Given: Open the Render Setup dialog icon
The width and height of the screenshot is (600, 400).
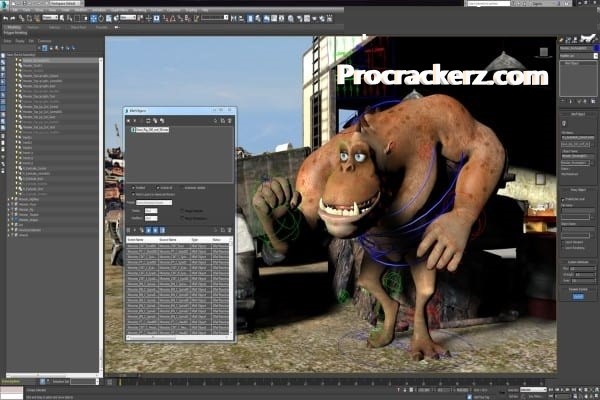Looking at the screenshot, I should pyautogui.click(x=299, y=18).
